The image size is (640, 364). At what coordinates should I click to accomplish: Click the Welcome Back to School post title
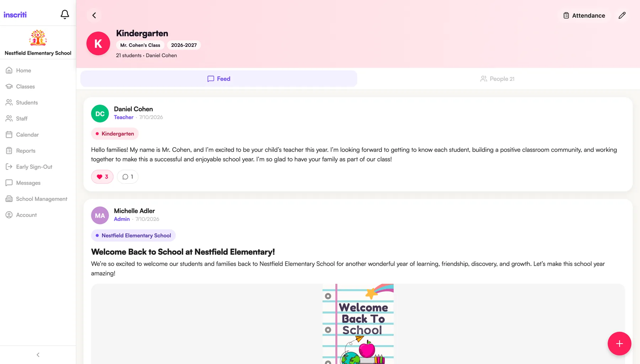pos(183,252)
